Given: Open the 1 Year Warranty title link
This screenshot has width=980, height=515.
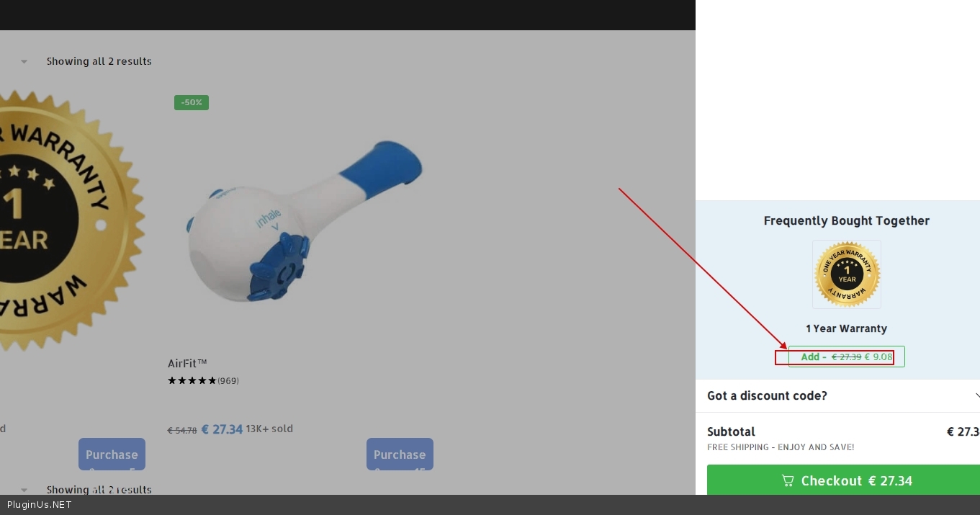Looking at the screenshot, I should (x=846, y=328).
